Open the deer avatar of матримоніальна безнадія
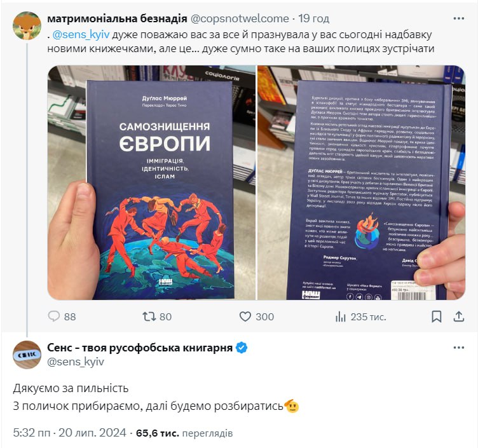The height and width of the screenshot is (448, 478). click(27, 25)
